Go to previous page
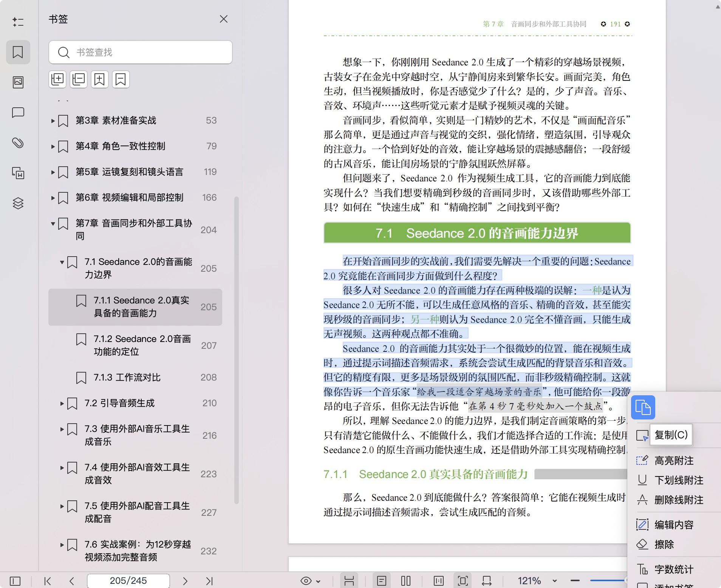The height and width of the screenshot is (588, 721). pos(72,581)
